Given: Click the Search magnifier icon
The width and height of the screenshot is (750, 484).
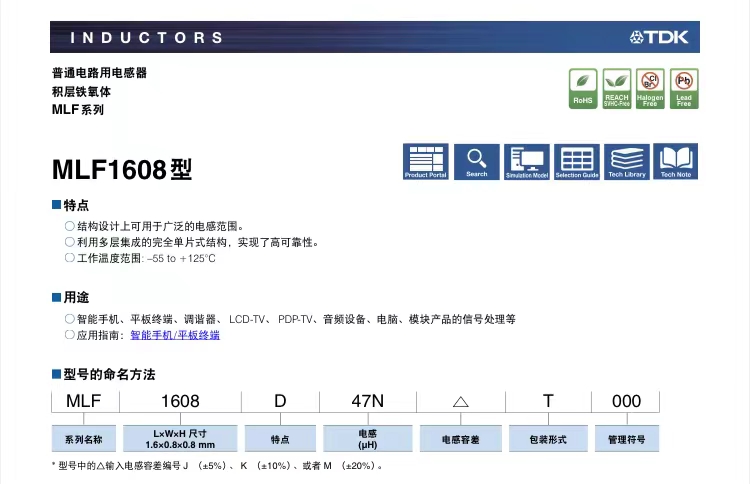Looking at the screenshot, I should 476,161.
